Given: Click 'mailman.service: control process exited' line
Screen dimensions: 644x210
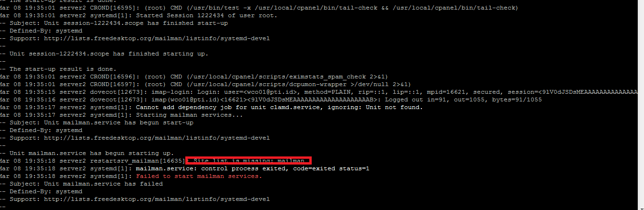Looking at the screenshot, I should point(253,168).
